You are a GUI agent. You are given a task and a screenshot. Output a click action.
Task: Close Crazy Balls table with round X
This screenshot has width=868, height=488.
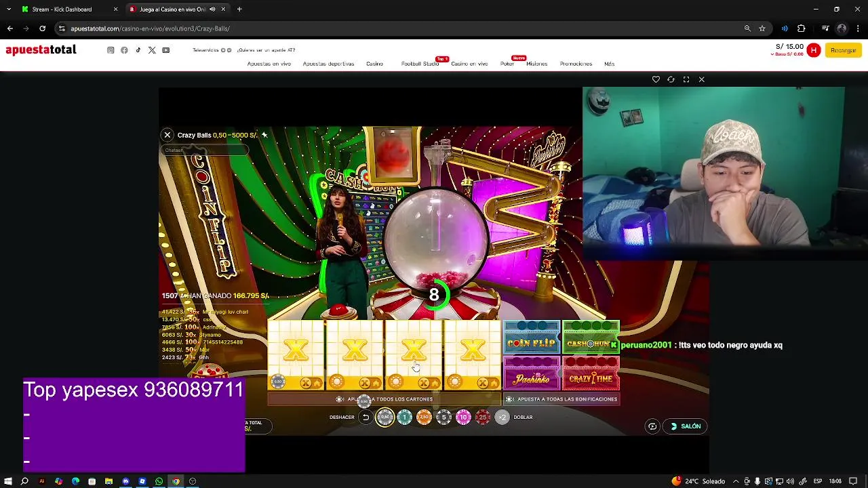(167, 135)
